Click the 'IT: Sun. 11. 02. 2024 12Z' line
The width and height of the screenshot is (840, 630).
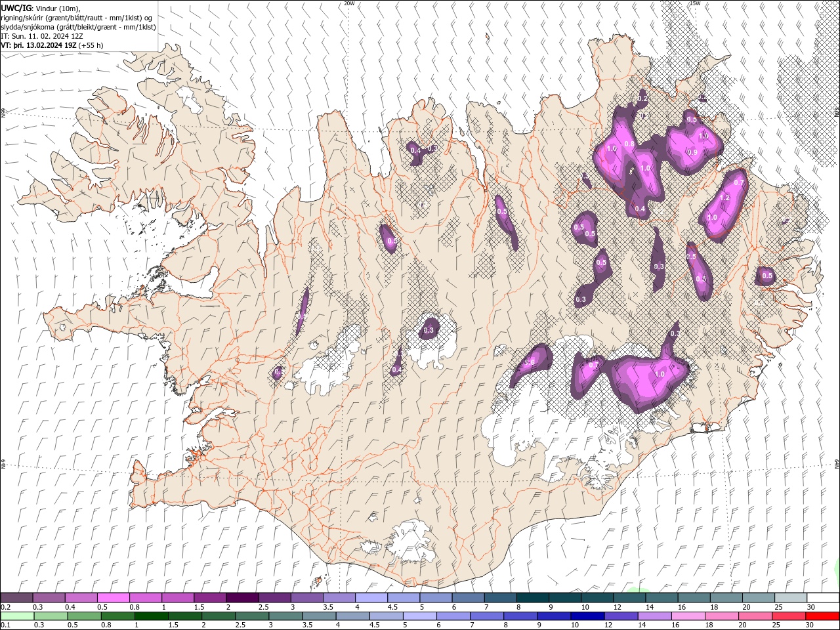[43, 36]
